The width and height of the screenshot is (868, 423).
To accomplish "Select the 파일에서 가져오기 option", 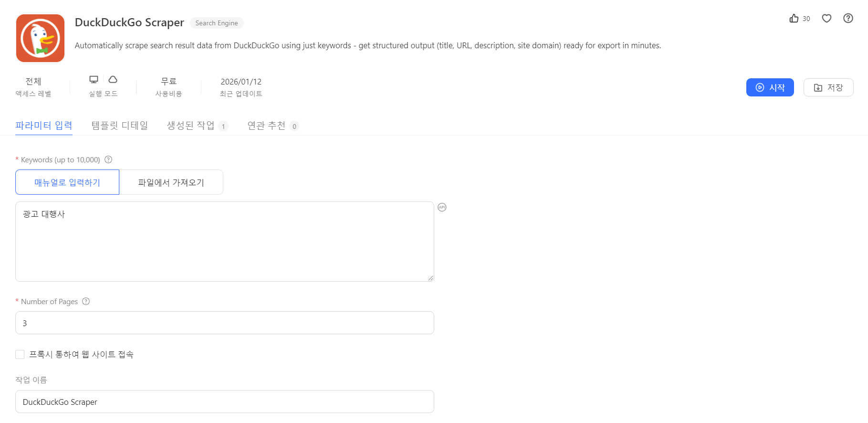I will pyautogui.click(x=171, y=182).
